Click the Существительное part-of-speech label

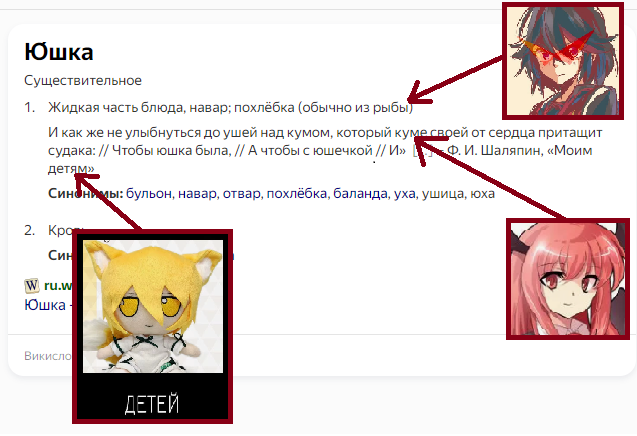pyautogui.click(x=83, y=80)
